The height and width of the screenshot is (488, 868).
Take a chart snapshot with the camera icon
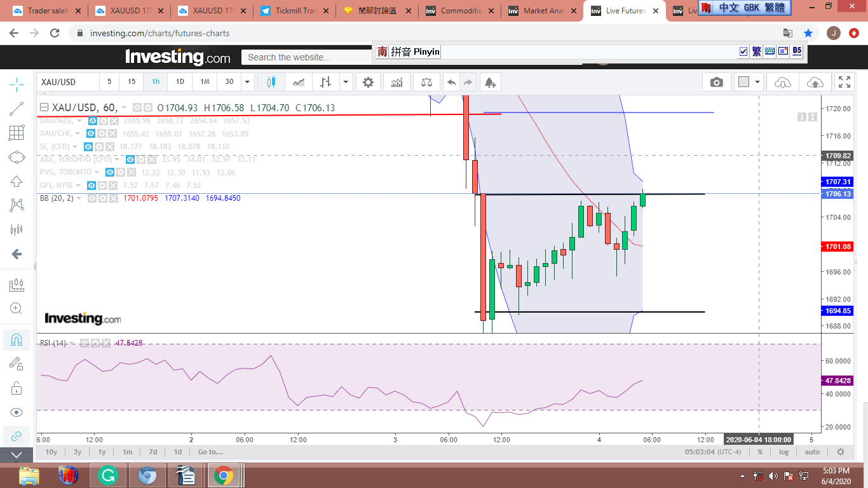pyautogui.click(x=716, y=82)
